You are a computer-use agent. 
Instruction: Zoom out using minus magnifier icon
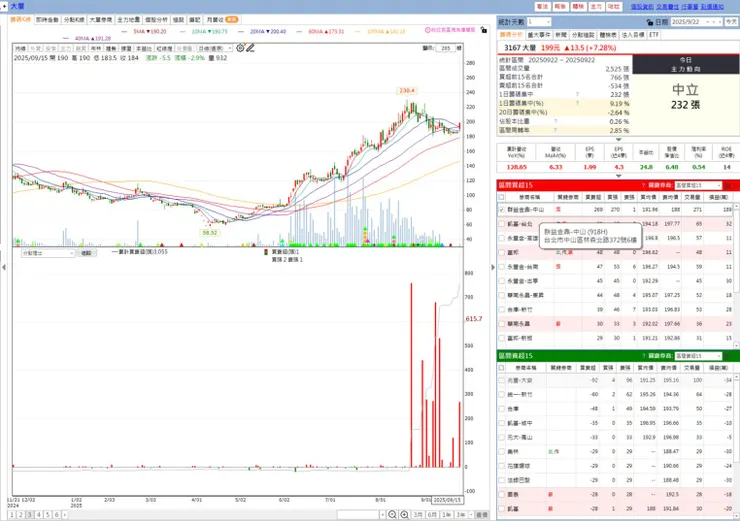[x=392, y=514]
